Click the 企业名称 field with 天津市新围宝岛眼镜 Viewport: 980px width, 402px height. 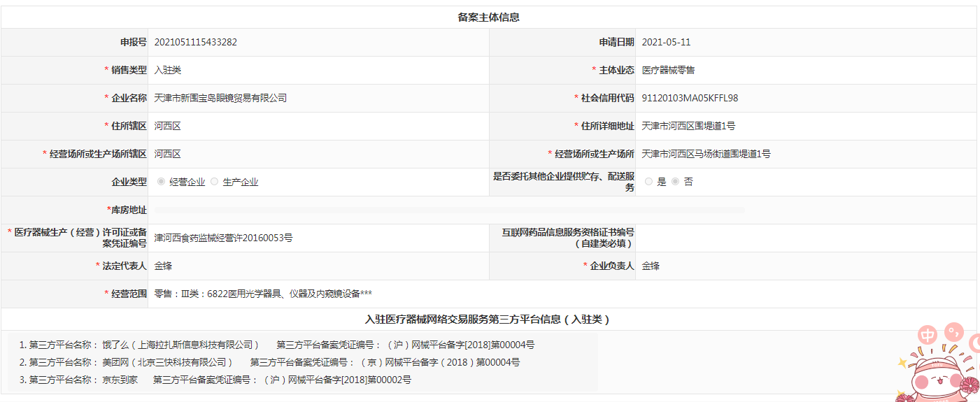(x=220, y=98)
